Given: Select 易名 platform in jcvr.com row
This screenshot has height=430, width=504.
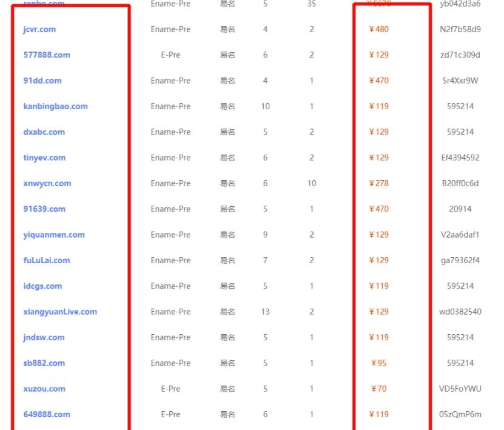Looking at the screenshot, I should tap(227, 29).
